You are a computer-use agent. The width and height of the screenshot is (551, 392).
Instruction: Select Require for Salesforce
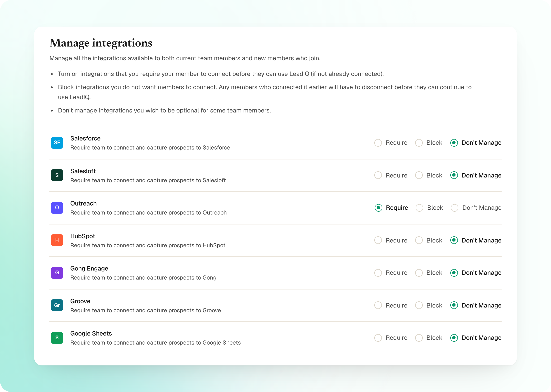378,143
